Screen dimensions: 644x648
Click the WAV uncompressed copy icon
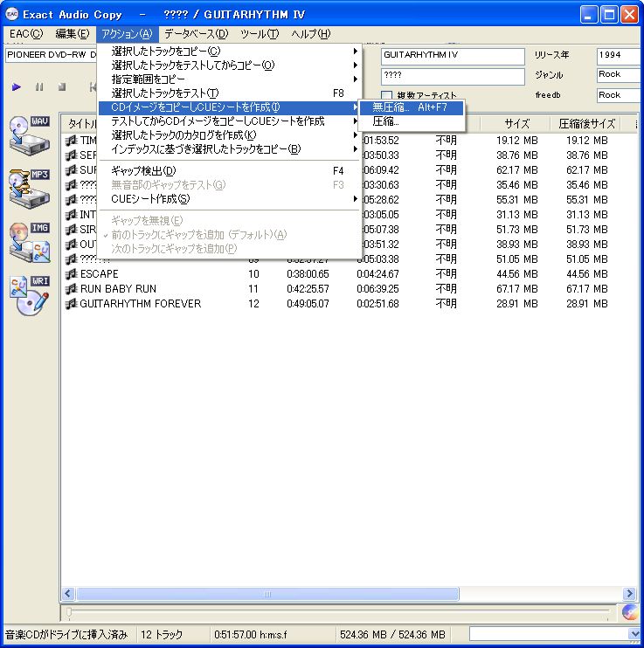tap(30, 134)
